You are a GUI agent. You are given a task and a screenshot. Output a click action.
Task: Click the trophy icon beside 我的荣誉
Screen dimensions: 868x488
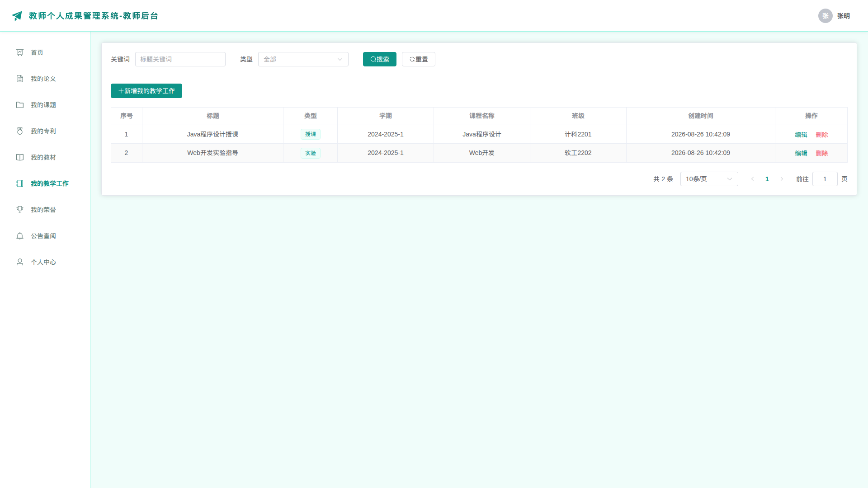pyautogui.click(x=20, y=210)
